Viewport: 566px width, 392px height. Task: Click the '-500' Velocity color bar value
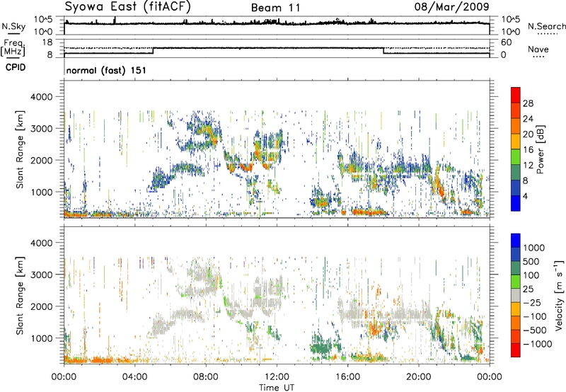535,330
